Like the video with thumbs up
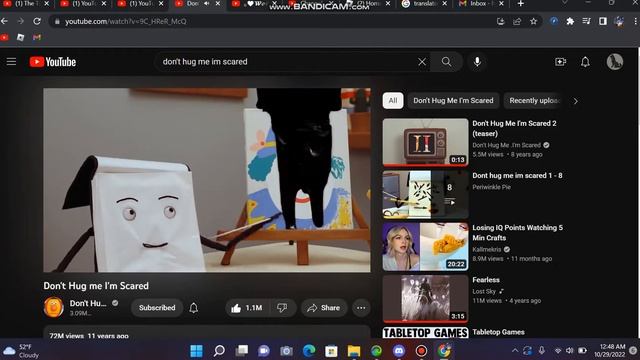 click(x=247, y=308)
